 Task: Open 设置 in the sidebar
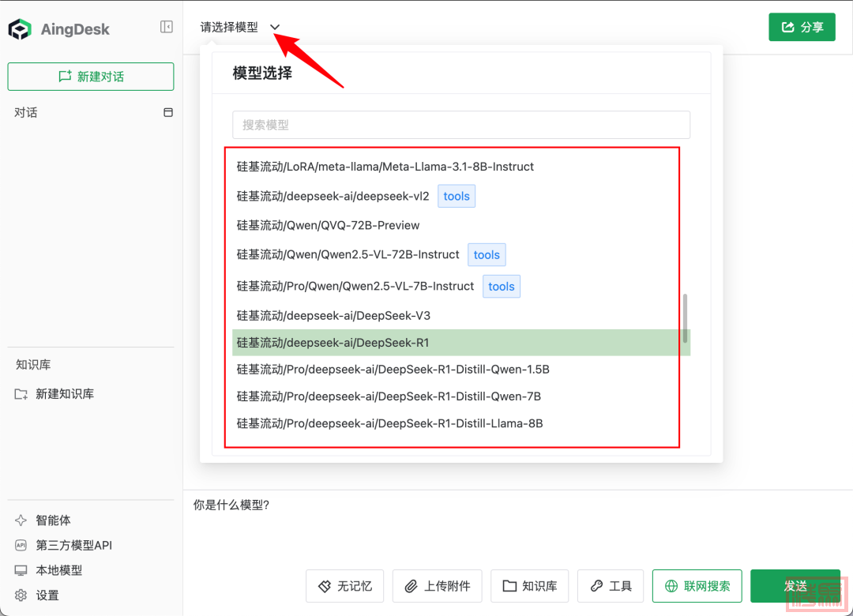(x=47, y=595)
